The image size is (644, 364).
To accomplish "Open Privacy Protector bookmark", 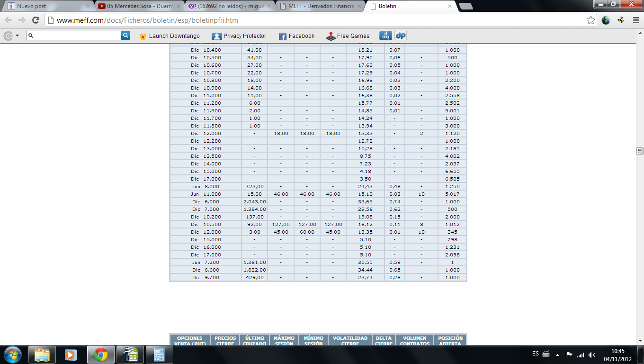I will (x=239, y=36).
